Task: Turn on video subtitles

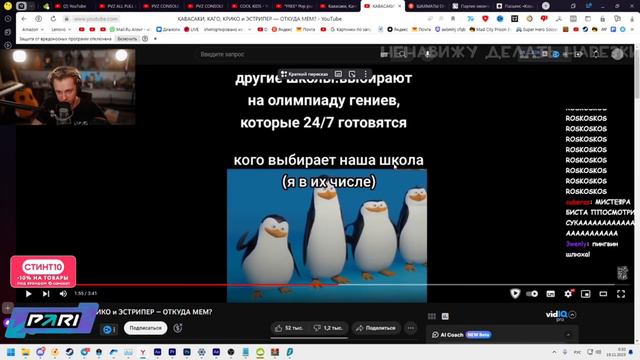Action: pyautogui.click(x=551, y=294)
